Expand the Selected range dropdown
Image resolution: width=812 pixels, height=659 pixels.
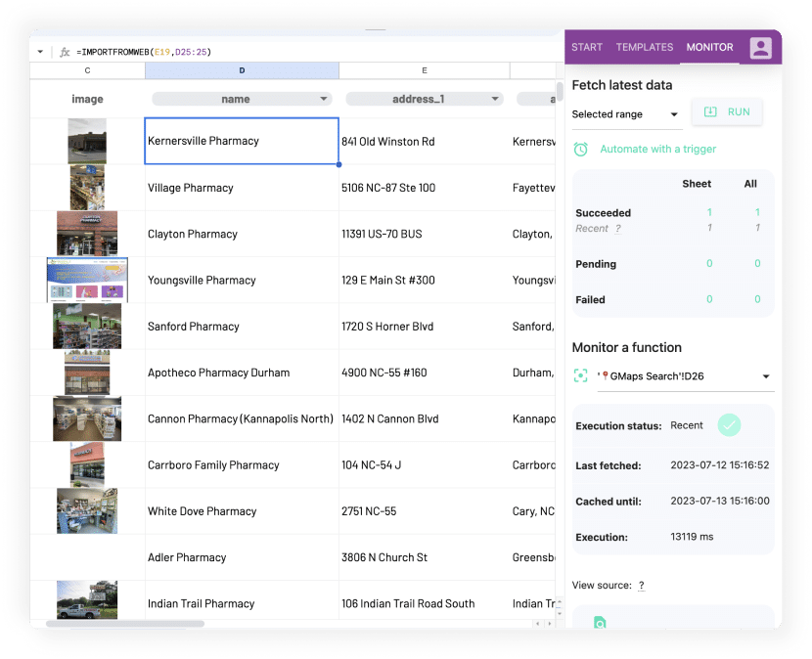click(674, 115)
